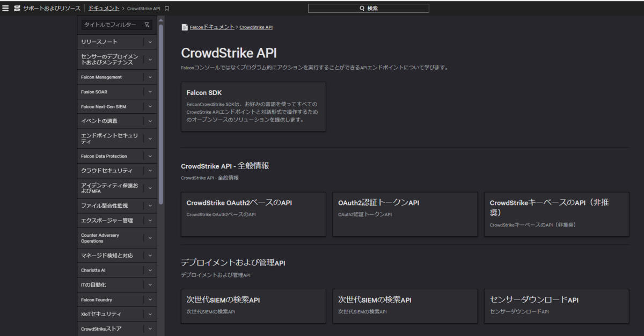
Task: Expand the Falcon Next-Gen SIEM chevron
Action: click(150, 106)
